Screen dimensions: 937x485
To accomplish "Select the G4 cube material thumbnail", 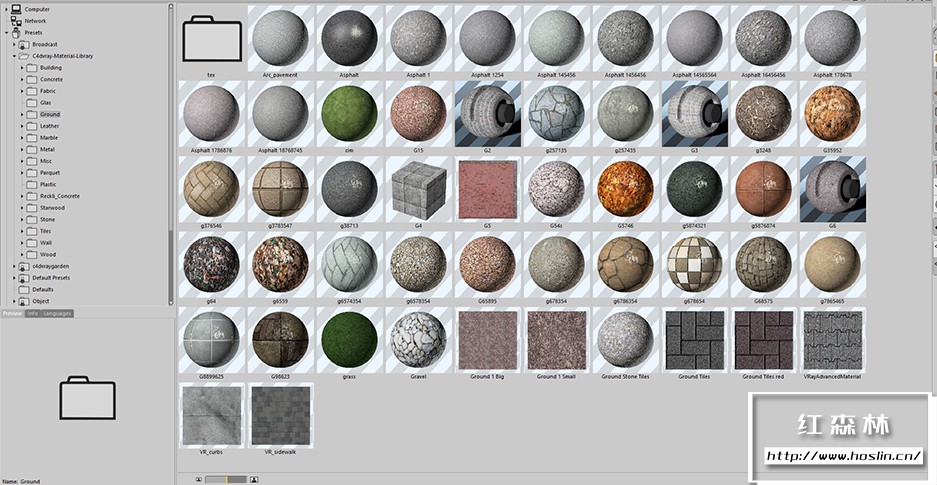I will pos(418,189).
